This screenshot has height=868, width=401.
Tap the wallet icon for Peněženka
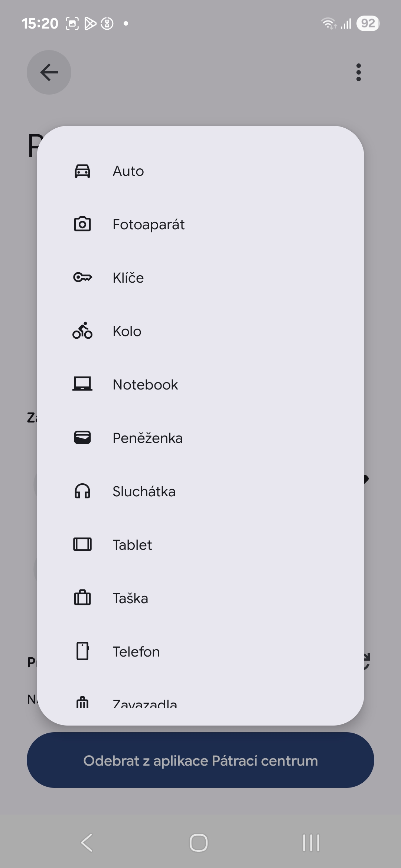click(82, 438)
